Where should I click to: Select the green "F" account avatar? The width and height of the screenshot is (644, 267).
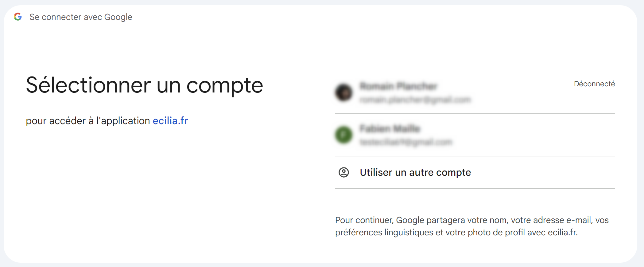[344, 135]
